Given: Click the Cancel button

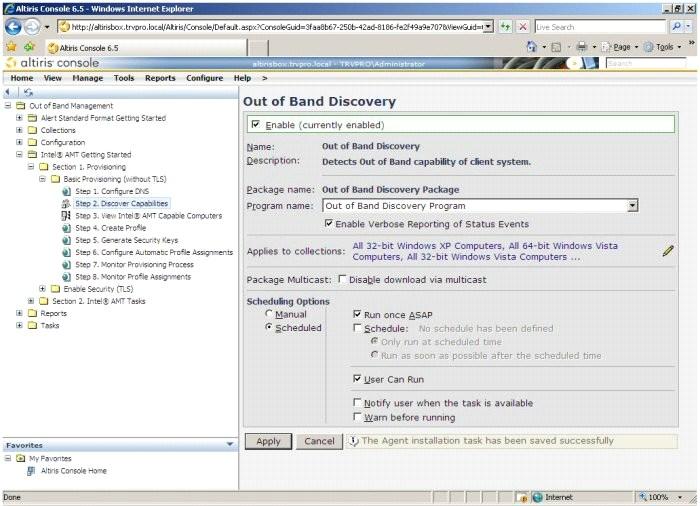Looking at the screenshot, I should (319, 441).
